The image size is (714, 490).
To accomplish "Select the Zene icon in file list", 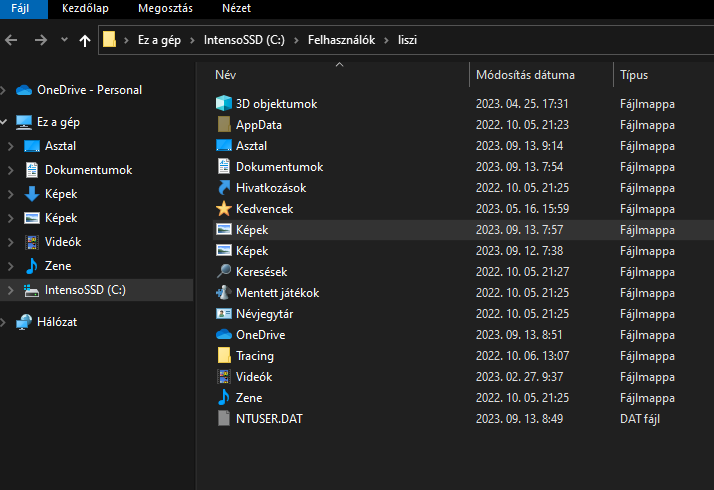I will (x=224, y=398).
